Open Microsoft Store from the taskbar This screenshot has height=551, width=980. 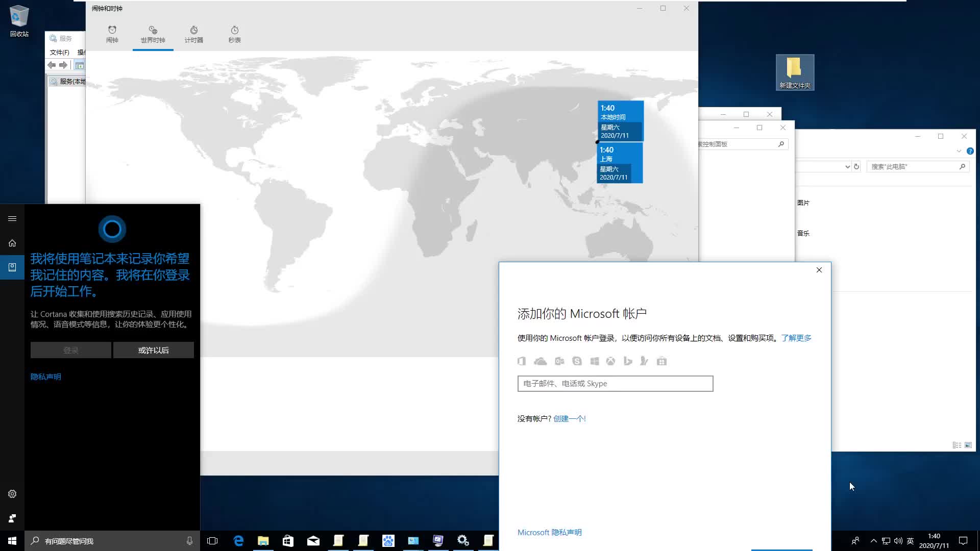click(288, 541)
